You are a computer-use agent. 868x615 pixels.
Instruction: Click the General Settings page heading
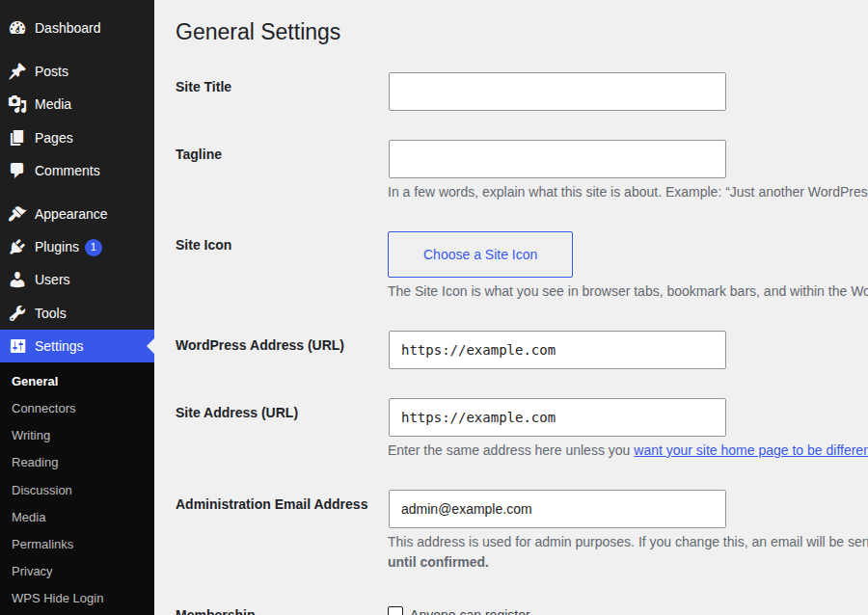tap(258, 32)
